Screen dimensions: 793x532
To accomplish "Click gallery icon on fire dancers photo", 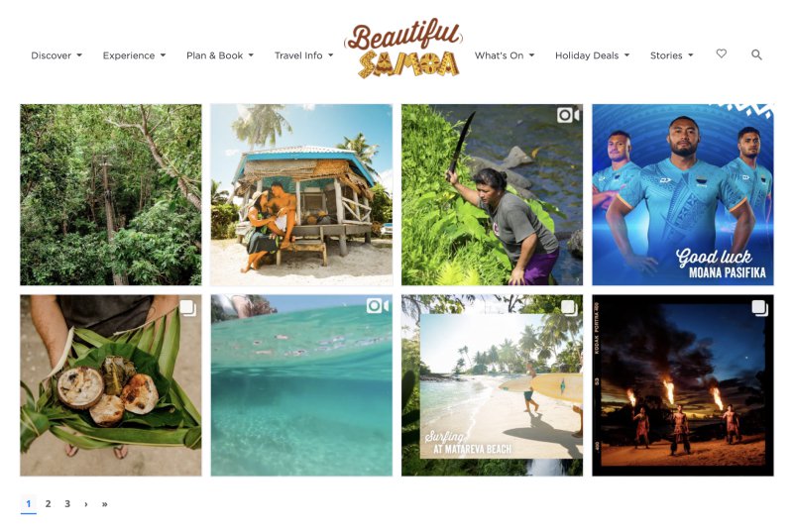I will pyautogui.click(x=759, y=308).
